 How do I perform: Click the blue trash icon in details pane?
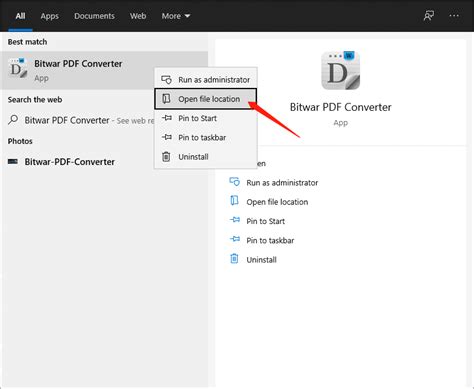[234, 259]
